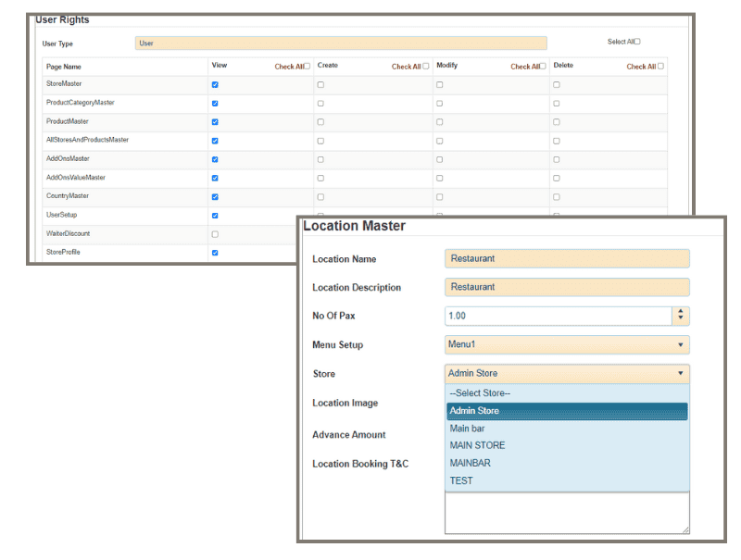The height and width of the screenshot is (560, 741).
Task: Uncheck View permission for StoreMaster
Action: (x=215, y=84)
